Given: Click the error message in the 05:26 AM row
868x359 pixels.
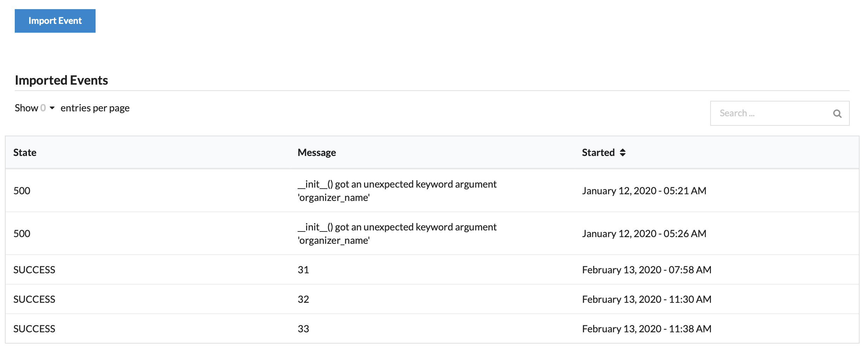Looking at the screenshot, I should (397, 234).
